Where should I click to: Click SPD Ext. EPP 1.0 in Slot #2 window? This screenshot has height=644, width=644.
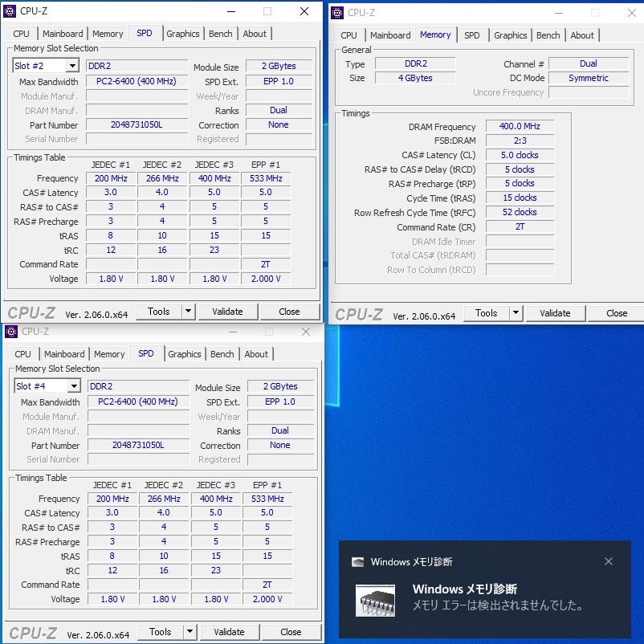(x=279, y=81)
